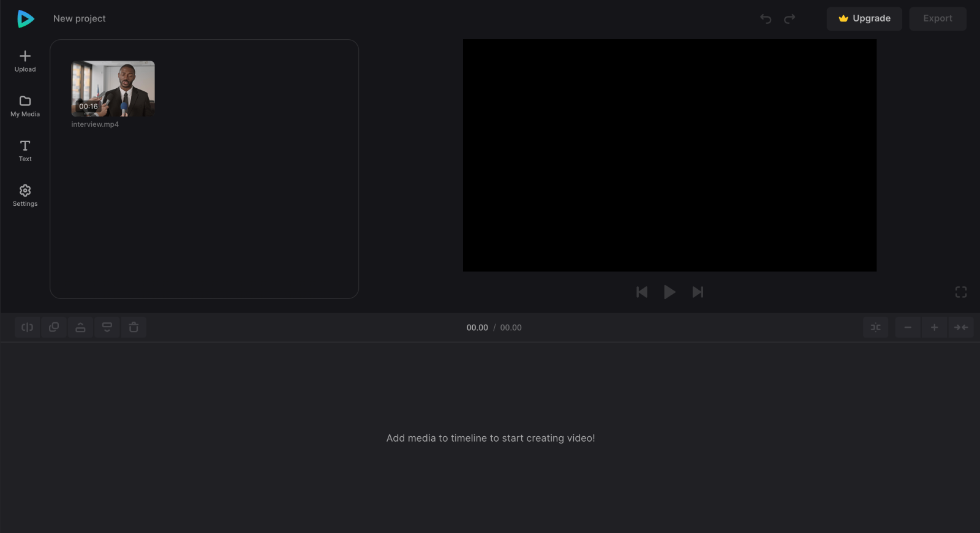The height and width of the screenshot is (533, 980).
Task: Enter fullscreen preview mode
Action: click(x=961, y=292)
